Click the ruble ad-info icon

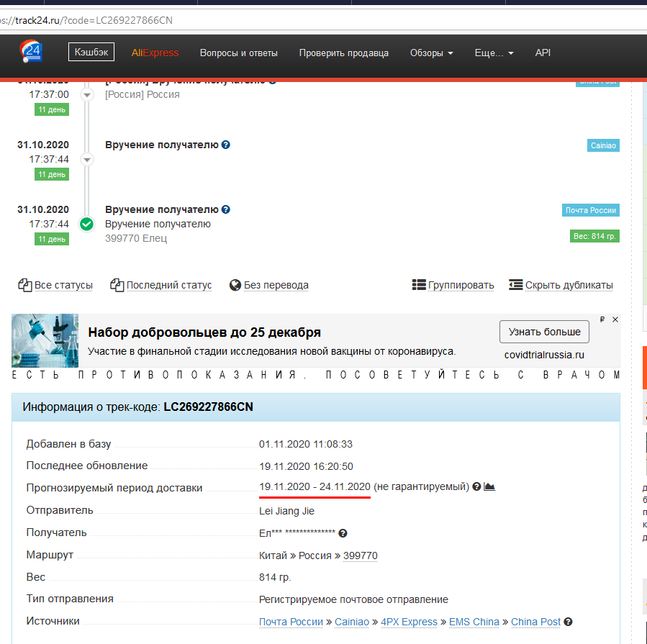[x=602, y=319]
